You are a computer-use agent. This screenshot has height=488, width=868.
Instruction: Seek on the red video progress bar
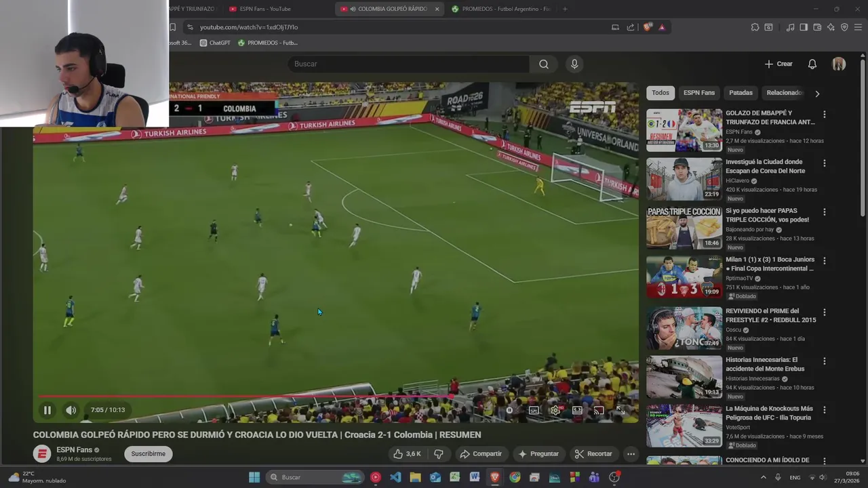point(336,396)
